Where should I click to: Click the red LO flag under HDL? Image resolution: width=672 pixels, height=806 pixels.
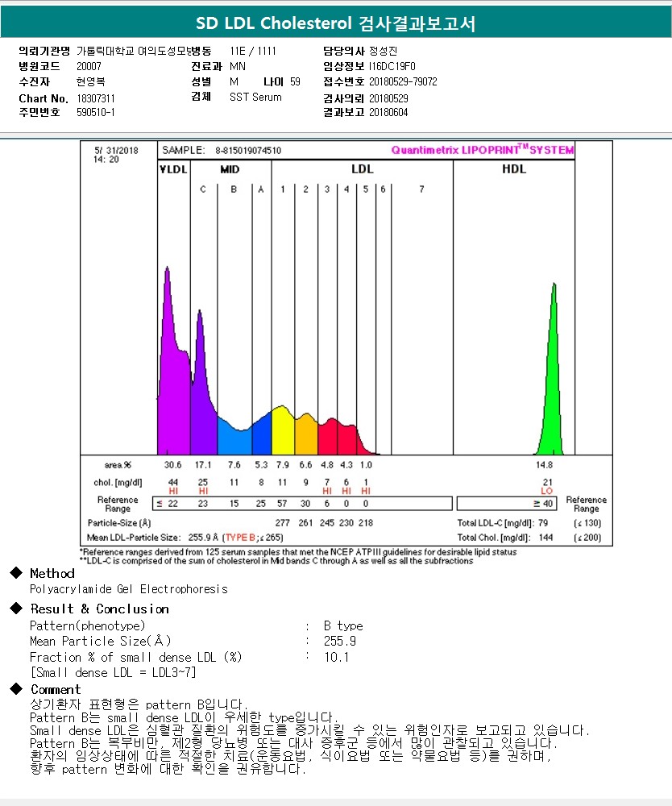[546, 491]
